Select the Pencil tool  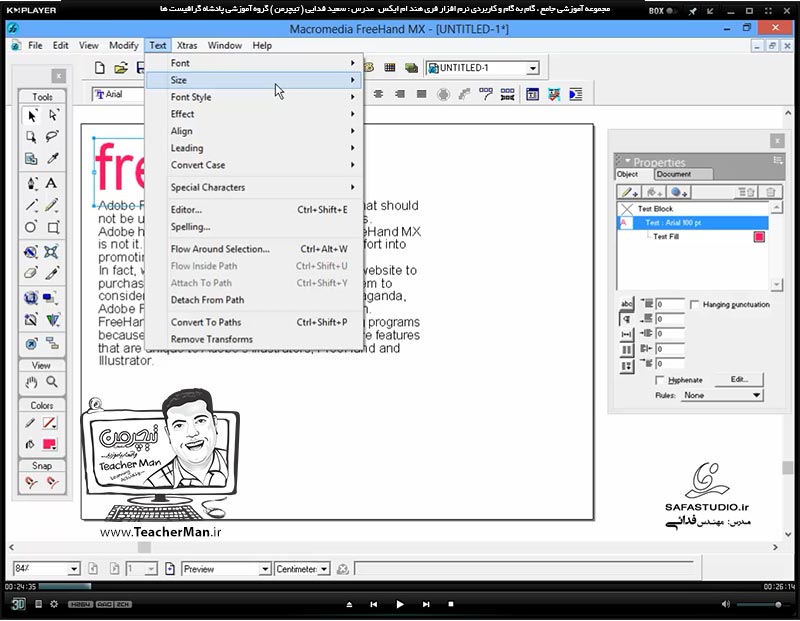pos(52,205)
